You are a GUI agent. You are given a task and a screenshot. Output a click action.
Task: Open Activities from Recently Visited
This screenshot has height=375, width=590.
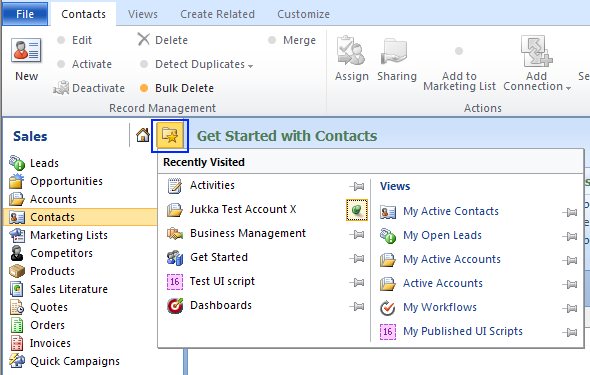pos(201,185)
